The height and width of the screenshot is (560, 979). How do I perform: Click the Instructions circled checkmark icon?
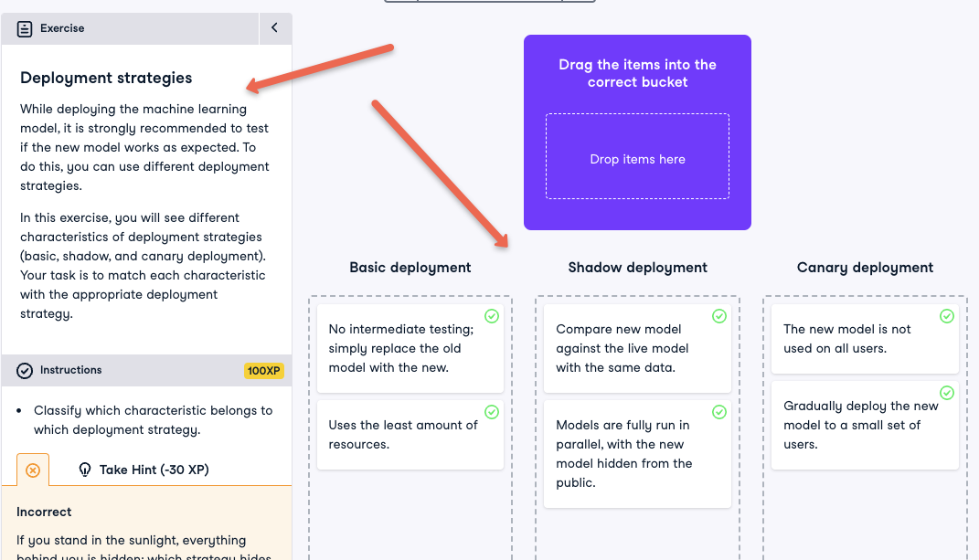click(26, 370)
